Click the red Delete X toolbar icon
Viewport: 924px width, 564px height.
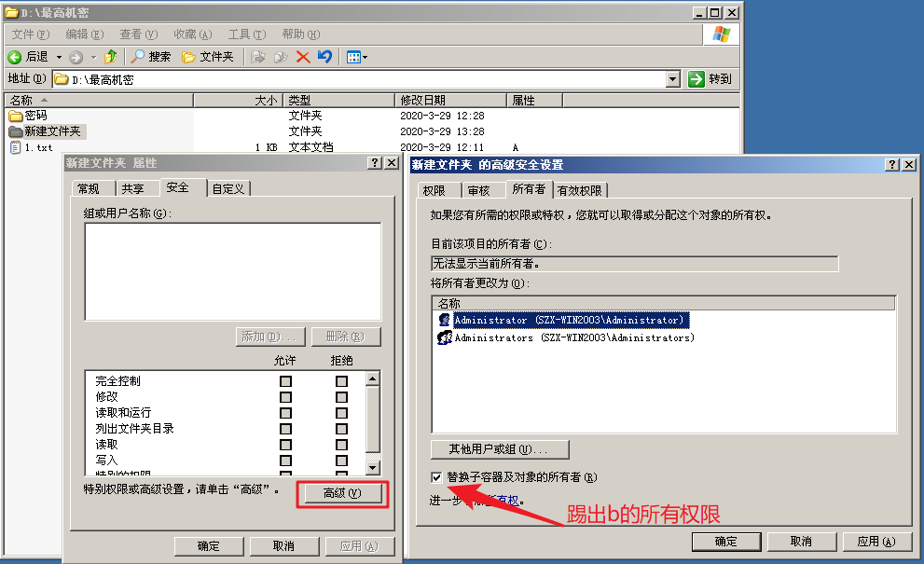coord(303,57)
